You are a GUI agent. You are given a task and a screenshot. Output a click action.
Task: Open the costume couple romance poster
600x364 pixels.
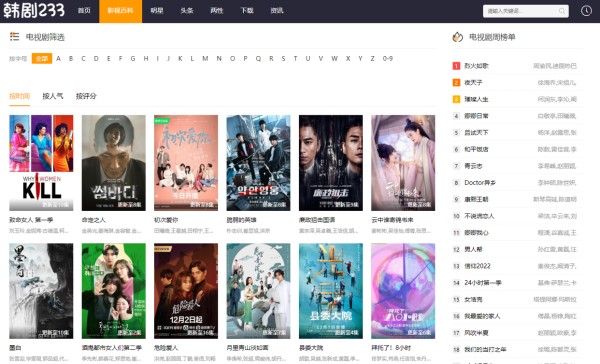point(403,163)
